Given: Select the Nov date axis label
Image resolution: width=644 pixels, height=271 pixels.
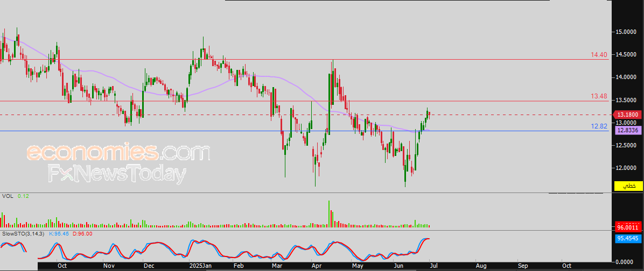Looking at the screenshot, I should point(108,266).
